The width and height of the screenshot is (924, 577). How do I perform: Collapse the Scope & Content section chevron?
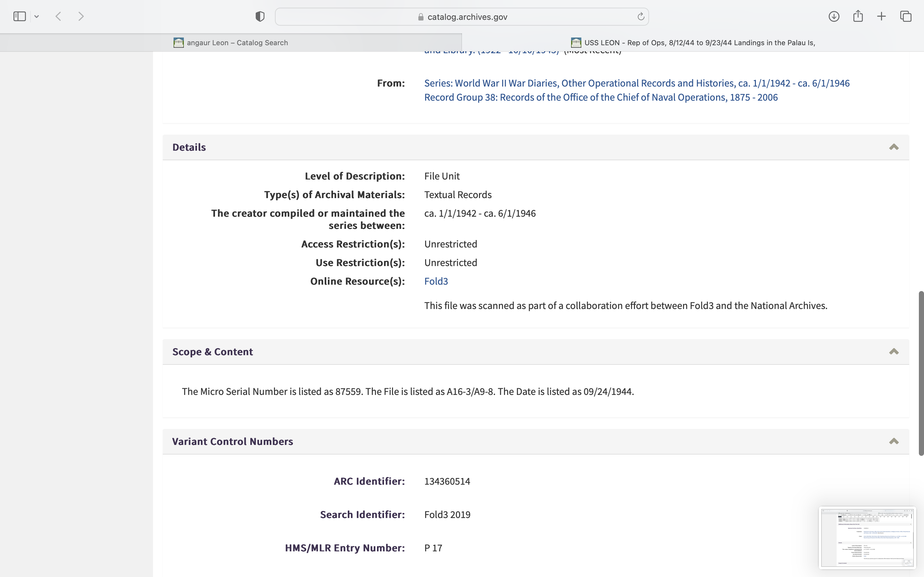pyautogui.click(x=894, y=352)
